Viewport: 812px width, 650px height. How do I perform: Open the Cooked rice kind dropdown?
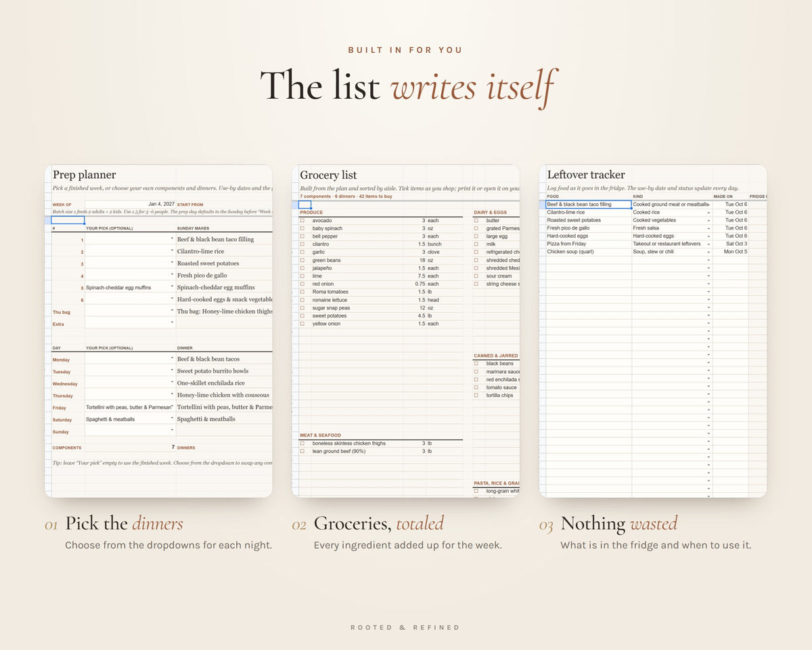[x=708, y=213]
